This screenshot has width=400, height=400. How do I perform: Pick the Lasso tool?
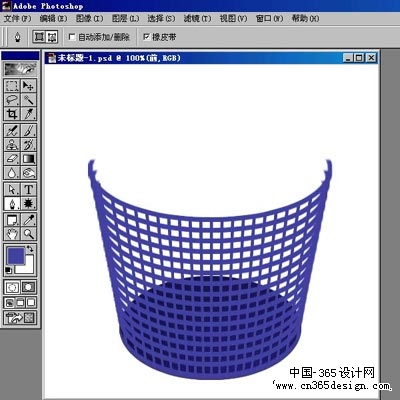(12, 100)
